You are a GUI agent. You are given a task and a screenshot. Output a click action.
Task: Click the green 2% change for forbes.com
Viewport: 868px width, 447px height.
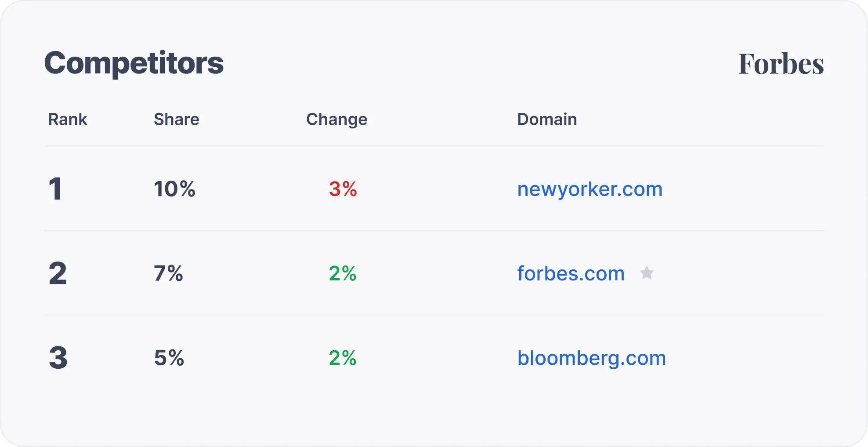342,273
